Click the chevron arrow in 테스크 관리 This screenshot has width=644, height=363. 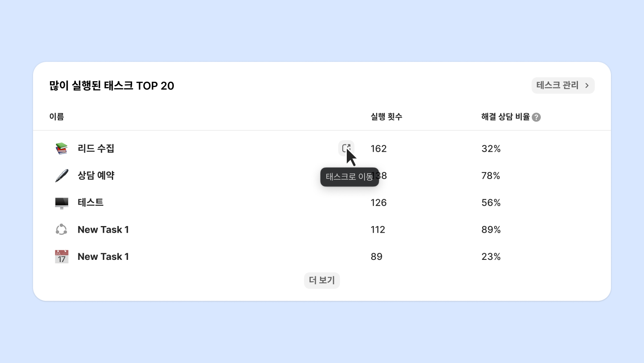click(587, 85)
